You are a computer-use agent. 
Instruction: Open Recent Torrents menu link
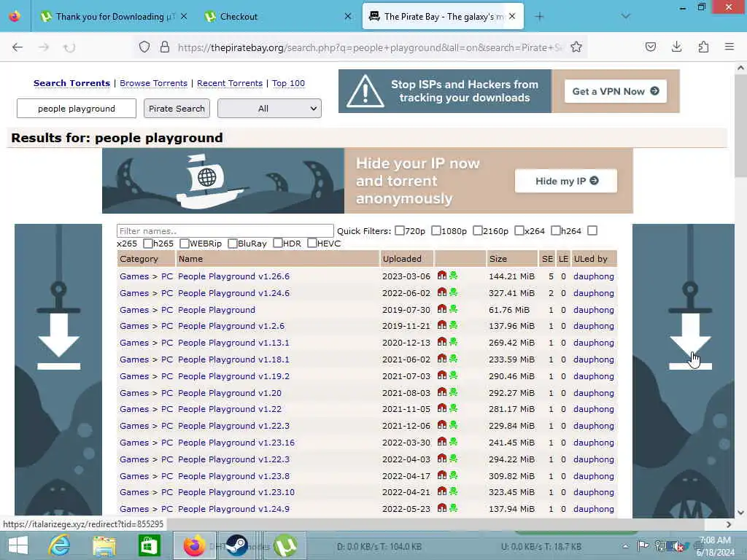click(x=230, y=83)
